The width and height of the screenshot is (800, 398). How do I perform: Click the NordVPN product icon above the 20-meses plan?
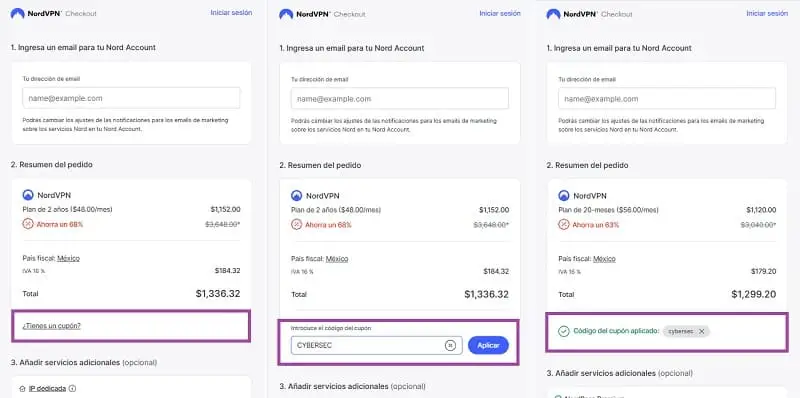click(564, 195)
